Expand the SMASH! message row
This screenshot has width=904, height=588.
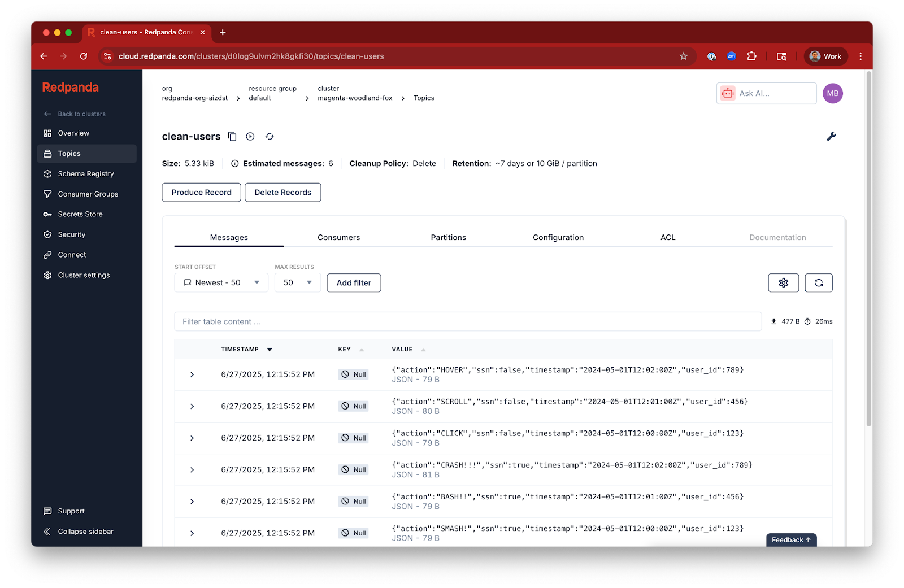point(192,533)
